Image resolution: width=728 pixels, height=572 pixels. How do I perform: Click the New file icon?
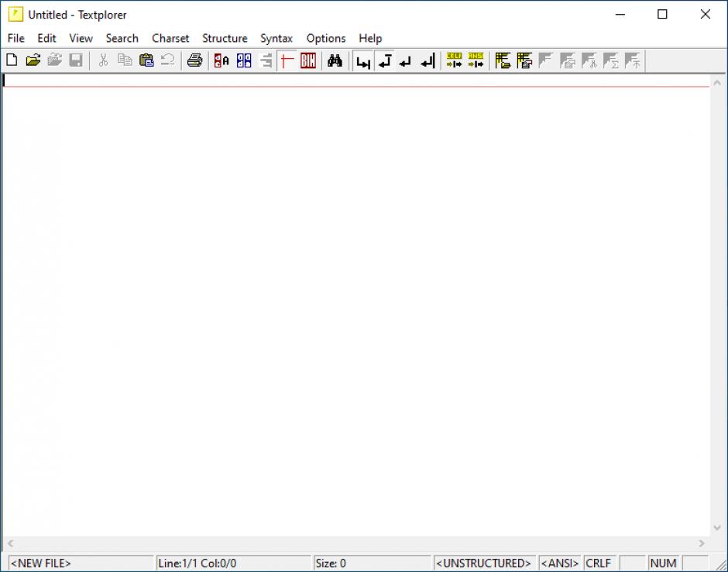pos(12,60)
